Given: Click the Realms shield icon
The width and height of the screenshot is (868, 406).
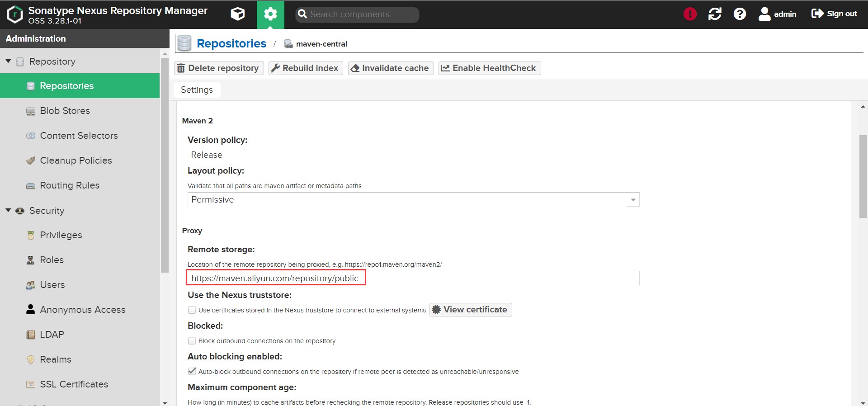Looking at the screenshot, I should [31, 359].
